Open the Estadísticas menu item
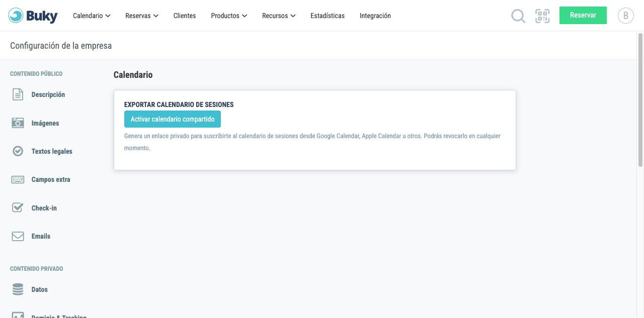This screenshot has height=318, width=644. tap(328, 16)
